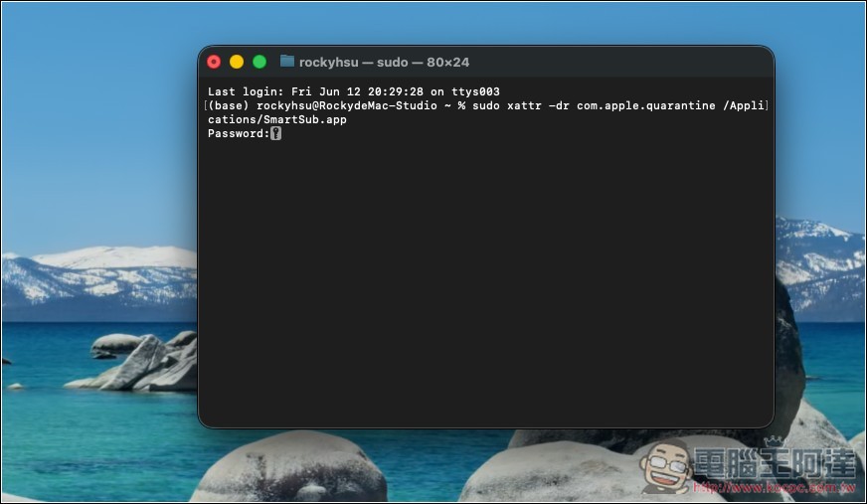Close the Terminal window with red button
This screenshot has width=867, height=504.
click(214, 62)
